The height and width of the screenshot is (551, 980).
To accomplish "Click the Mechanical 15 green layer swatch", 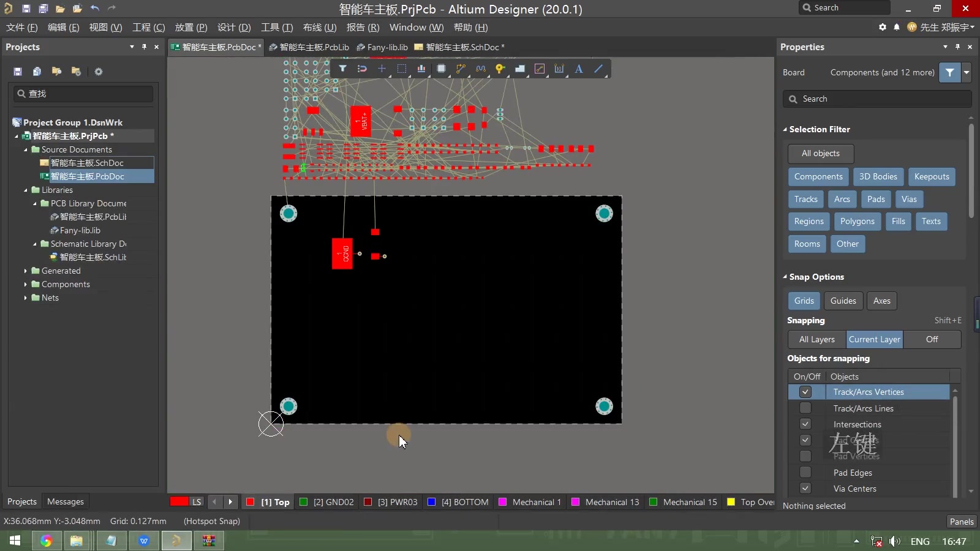I will pyautogui.click(x=653, y=502).
